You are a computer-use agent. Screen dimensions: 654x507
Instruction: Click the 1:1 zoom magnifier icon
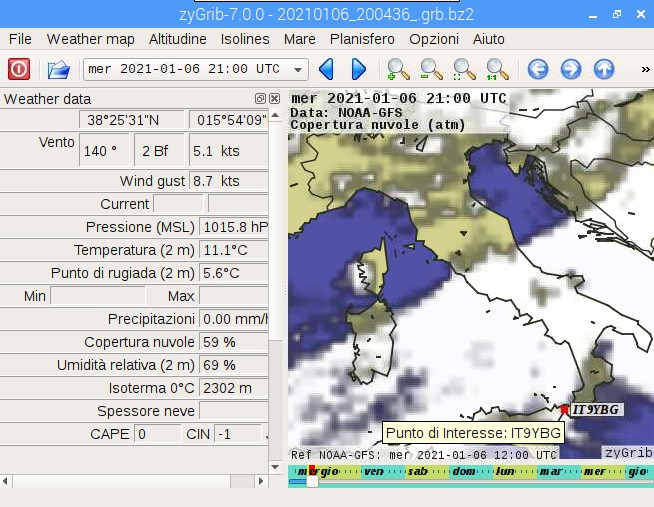(497, 69)
